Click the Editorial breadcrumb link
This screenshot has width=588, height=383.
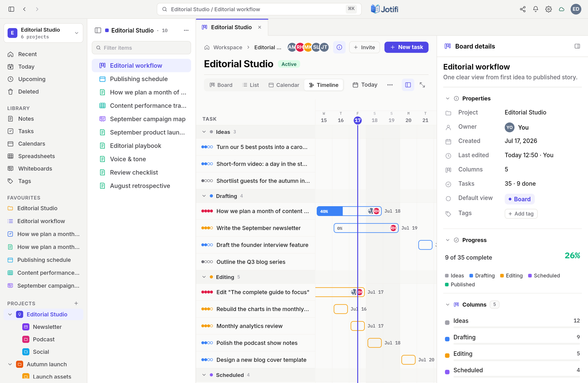click(x=268, y=48)
